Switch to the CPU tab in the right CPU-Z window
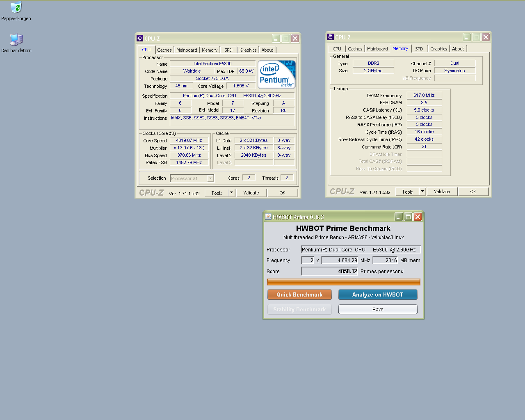 point(337,49)
